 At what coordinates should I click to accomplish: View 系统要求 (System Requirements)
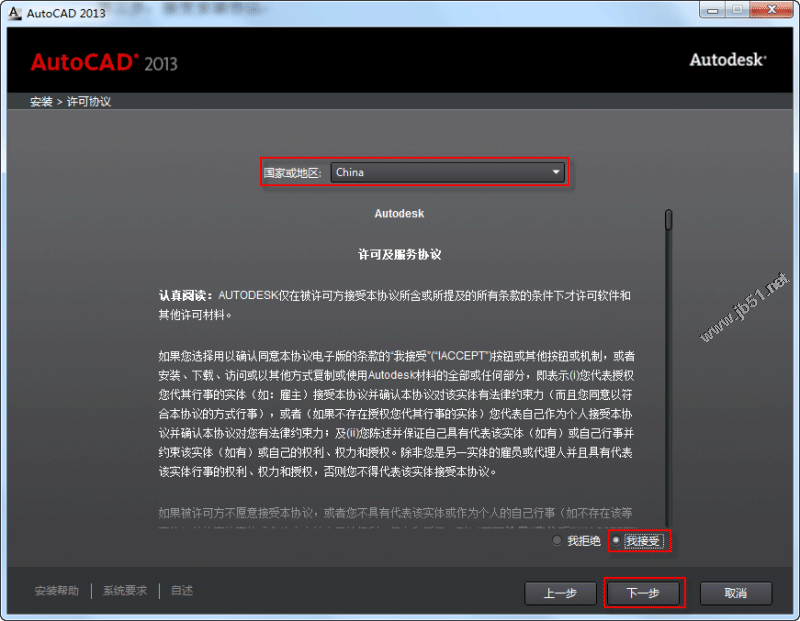click(123, 590)
